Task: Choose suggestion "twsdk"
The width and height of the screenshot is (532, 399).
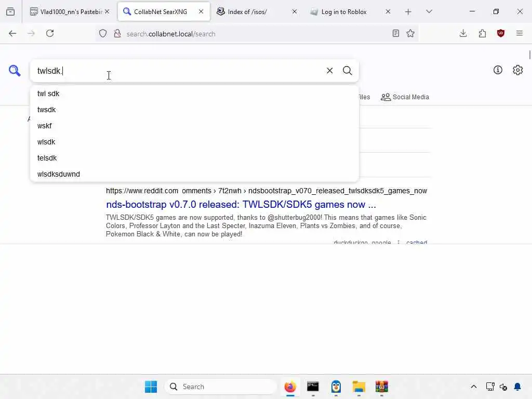Action: 194,110
